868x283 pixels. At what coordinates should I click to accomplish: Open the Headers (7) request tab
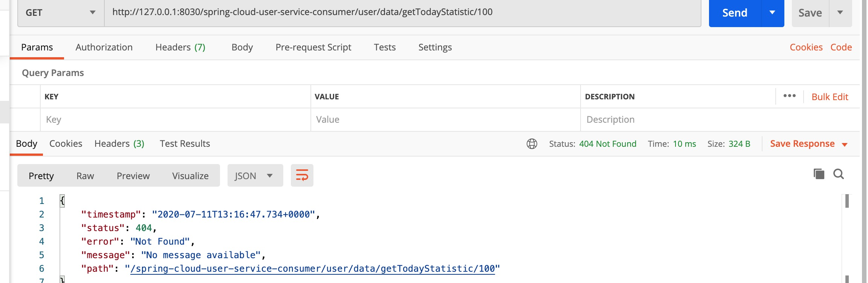tap(180, 47)
